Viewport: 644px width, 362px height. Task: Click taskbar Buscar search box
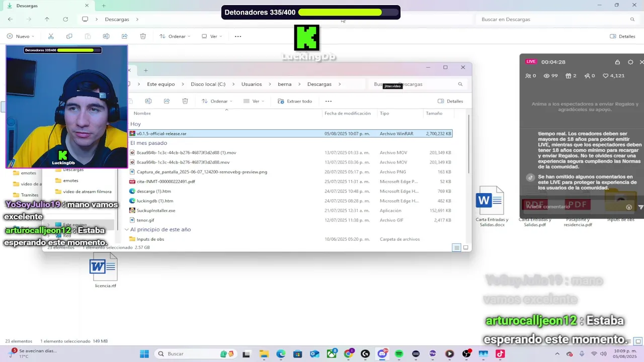click(196, 354)
